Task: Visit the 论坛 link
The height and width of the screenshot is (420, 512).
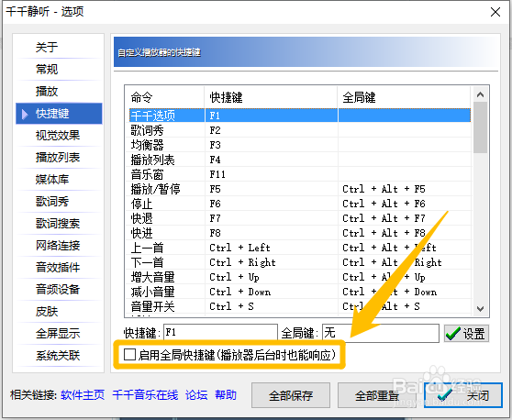Action: (x=196, y=395)
